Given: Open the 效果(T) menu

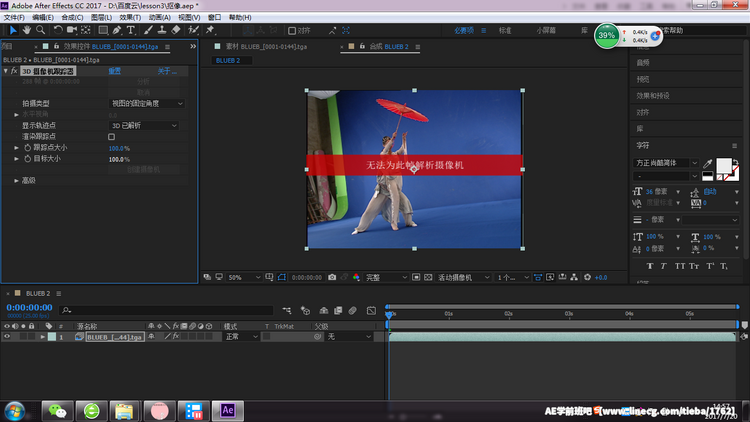Looking at the screenshot, I should click(x=130, y=17).
